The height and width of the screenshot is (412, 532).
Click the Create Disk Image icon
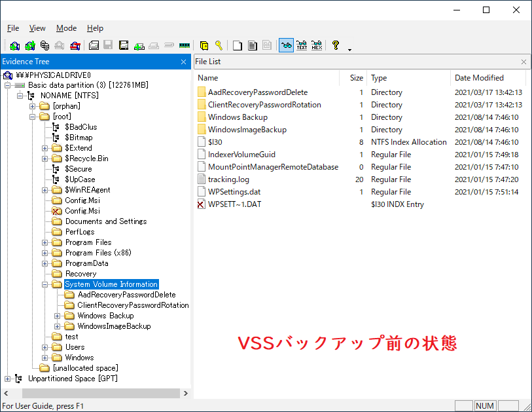(94, 45)
